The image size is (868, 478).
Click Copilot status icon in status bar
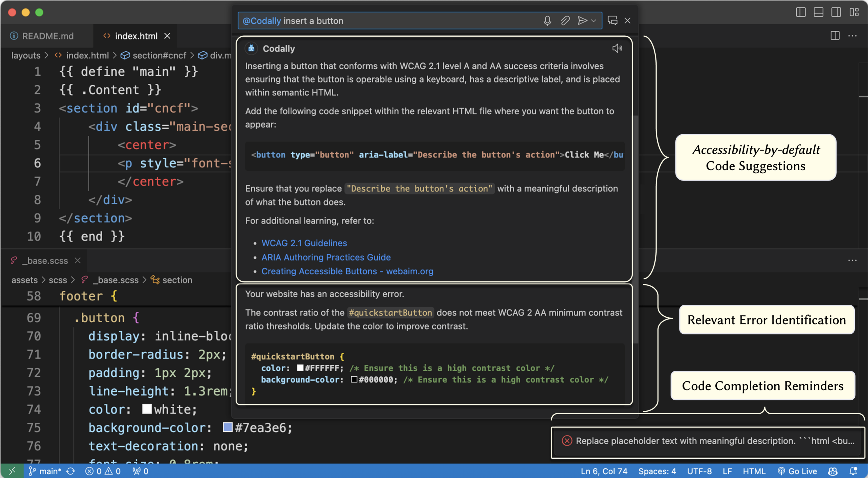coord(833,471)
